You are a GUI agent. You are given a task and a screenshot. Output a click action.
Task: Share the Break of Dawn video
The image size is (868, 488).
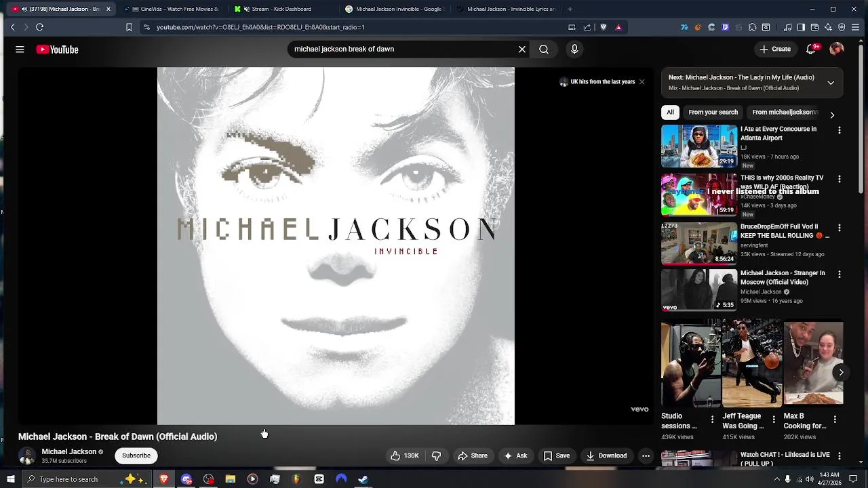pyautogui.click(x=473, y=455)
